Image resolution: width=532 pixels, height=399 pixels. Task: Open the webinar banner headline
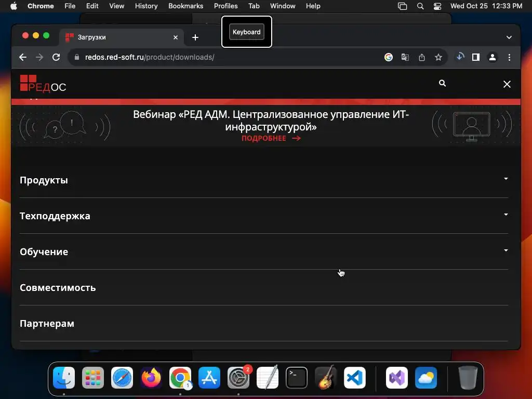point(271,121)
